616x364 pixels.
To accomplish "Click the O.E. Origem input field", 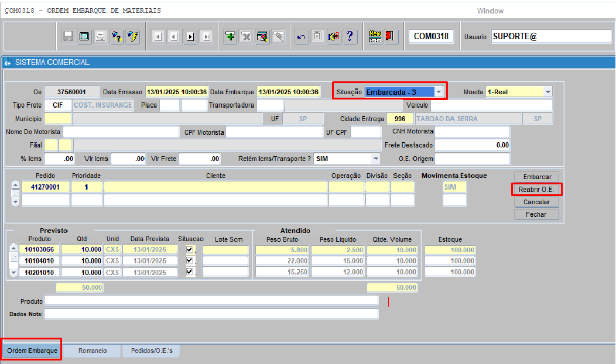I will point(472,159).
